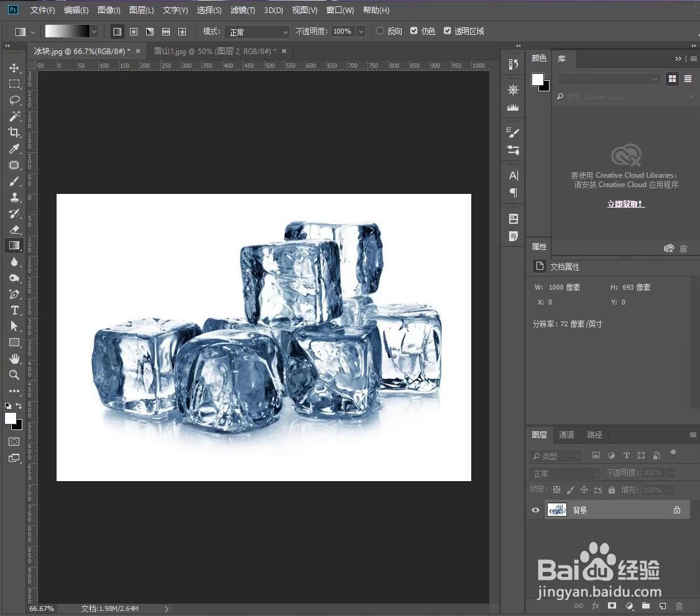The width and height of the screenshot is (700, 616).
Task: Switch to the 路径 tab
Action: 594,434
